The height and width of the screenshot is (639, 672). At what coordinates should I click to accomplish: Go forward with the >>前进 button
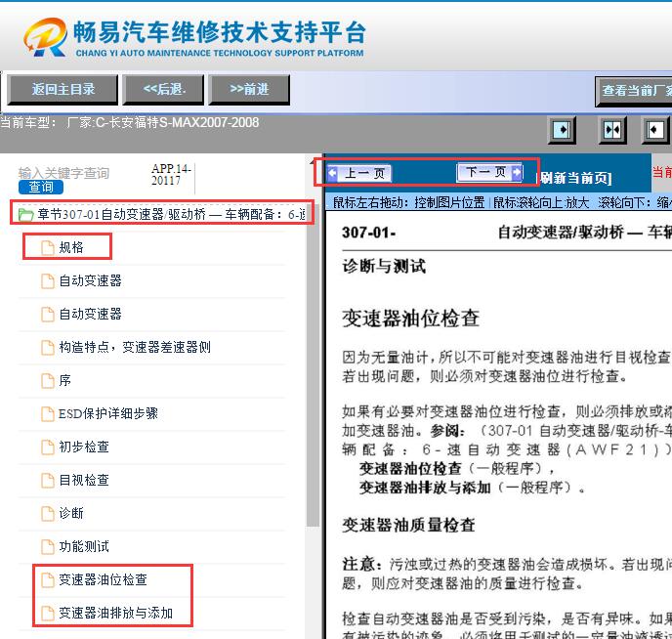(x=249, y=90)
